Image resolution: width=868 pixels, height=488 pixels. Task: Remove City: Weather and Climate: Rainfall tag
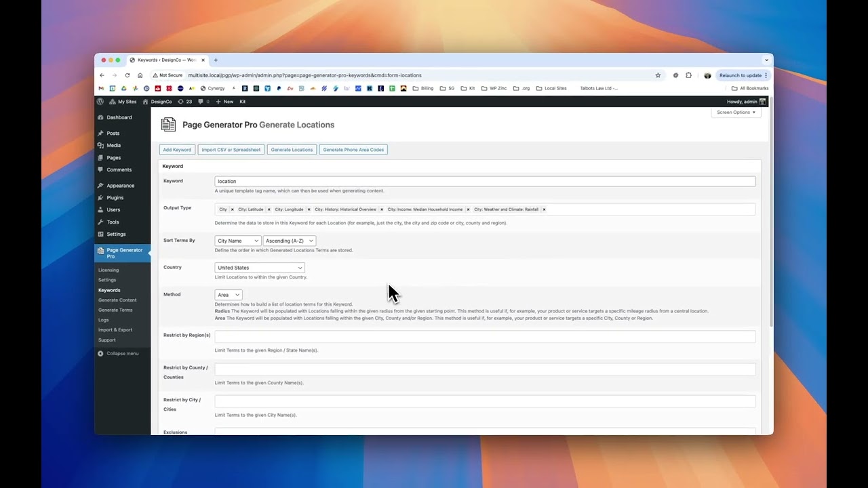click(x=544, y=209)
